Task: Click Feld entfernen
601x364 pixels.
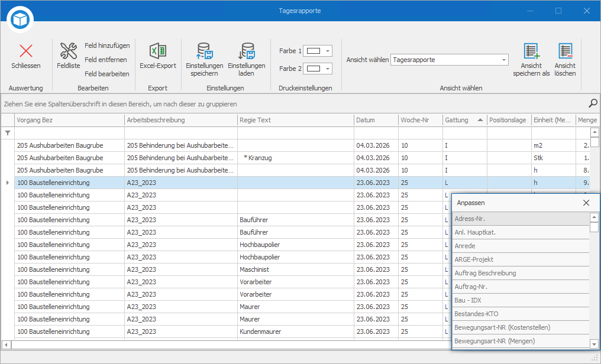Action: click(105, 60)
